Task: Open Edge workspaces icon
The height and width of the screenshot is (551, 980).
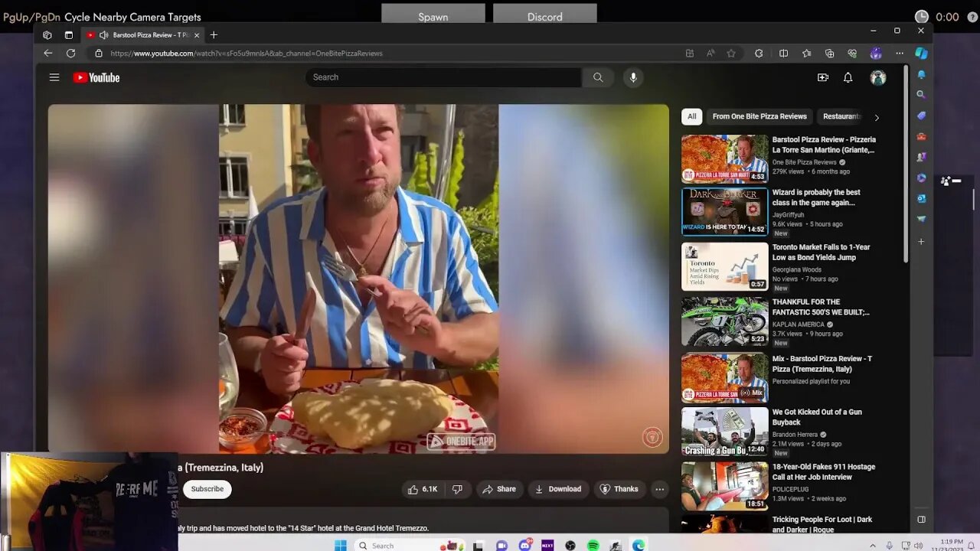Action: (47, 35)
